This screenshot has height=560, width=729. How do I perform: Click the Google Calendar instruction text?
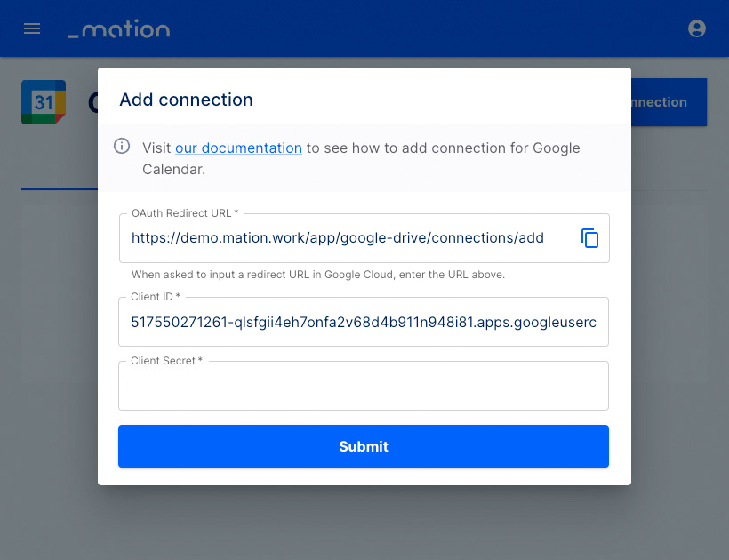[x=361, y=158]
